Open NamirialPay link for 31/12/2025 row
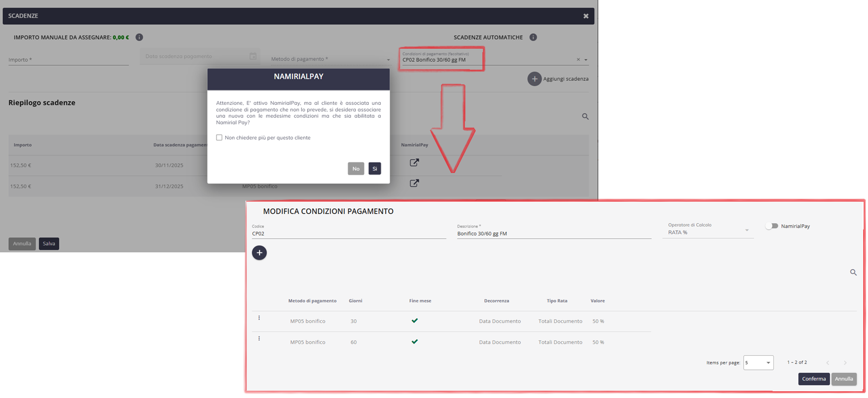Image resolution: width=868 pixels, height=398 pixels. 414,183
